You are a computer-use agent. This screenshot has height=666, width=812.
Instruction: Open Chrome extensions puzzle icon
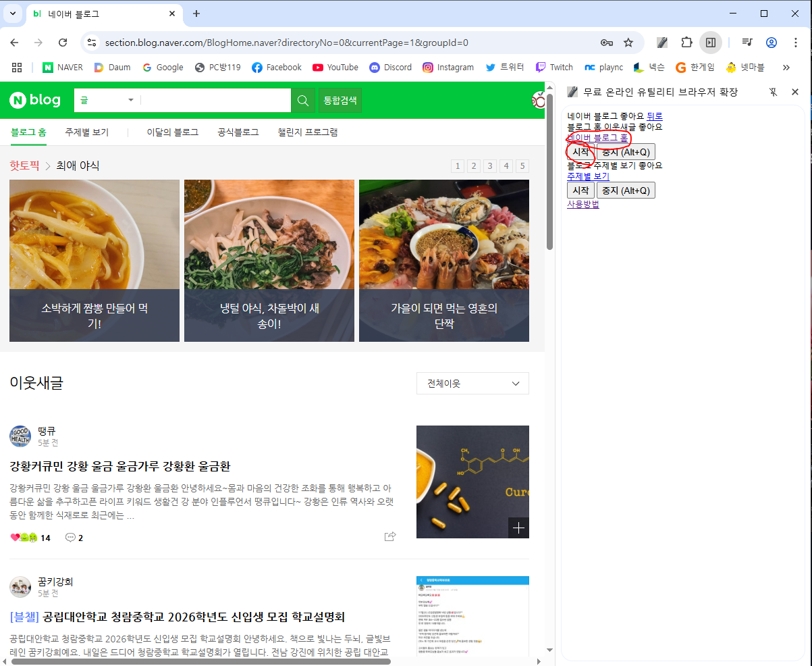[686, 43]
